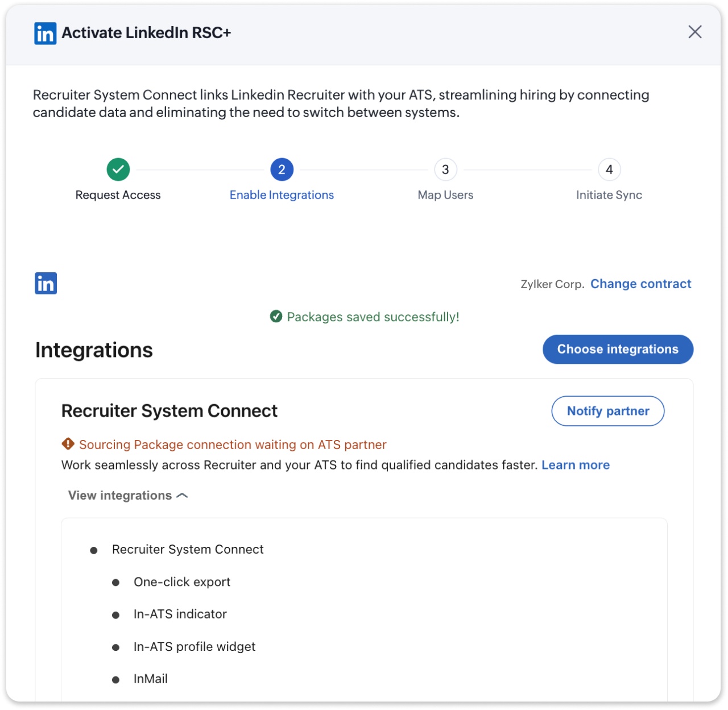
Task: Click the Activate LinkedIn RSC+ dialog title
Action: click(x=147, y=33)
